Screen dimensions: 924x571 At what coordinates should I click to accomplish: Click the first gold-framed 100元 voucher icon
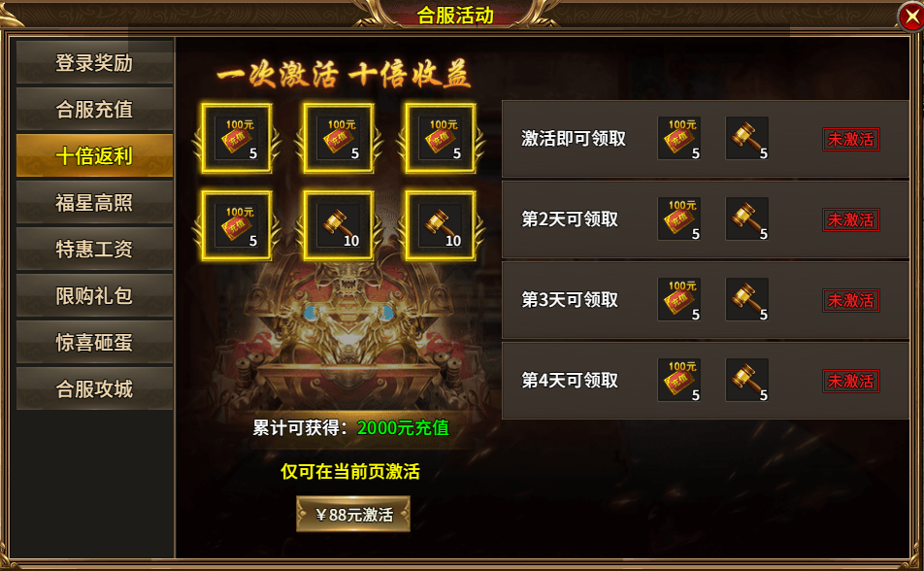[x=237, y=138]
